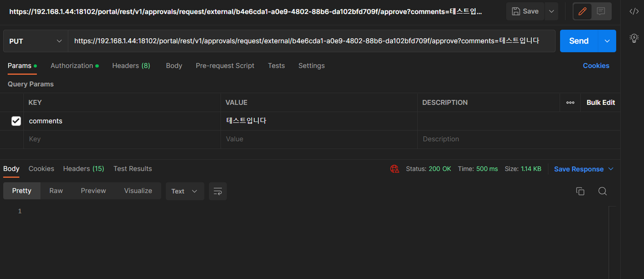Uncheck the comments parameter checkbox
The height and width of the screenshot is (279, 644).
[16, 121]
